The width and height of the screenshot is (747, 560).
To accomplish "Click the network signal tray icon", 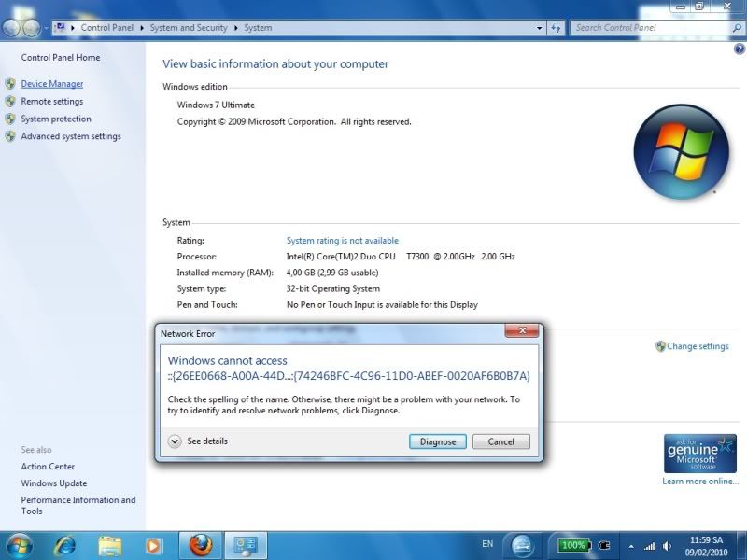I will coord(649,546).
